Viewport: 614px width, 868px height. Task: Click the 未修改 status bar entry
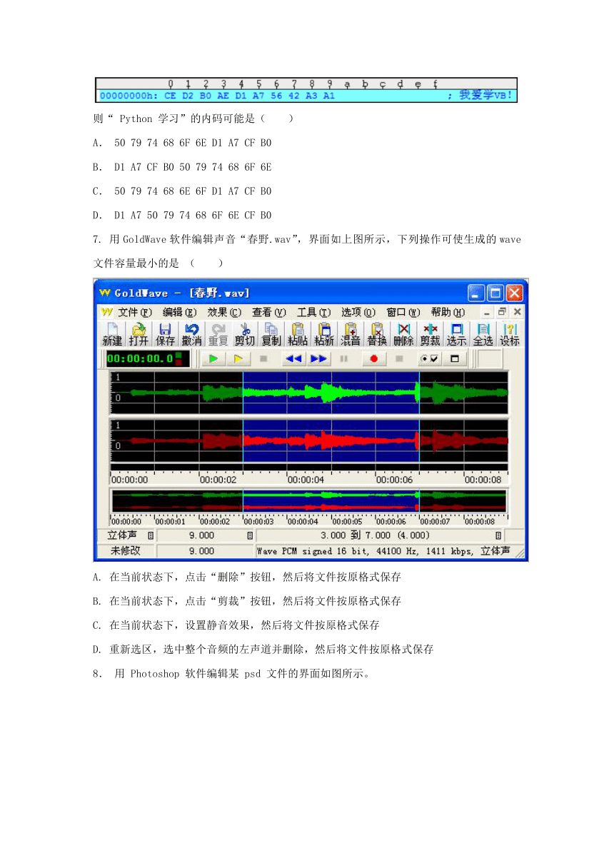coord(126,551)
